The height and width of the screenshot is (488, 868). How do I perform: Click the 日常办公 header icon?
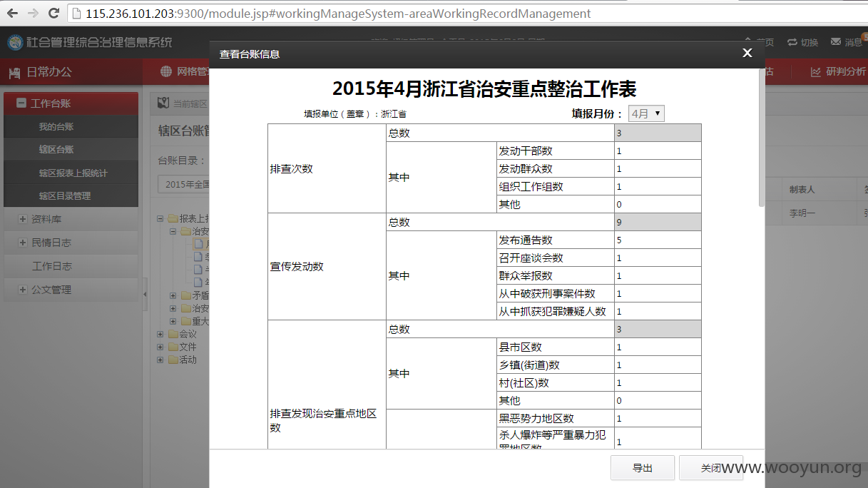pyautogui.click(x=15, y=72)
